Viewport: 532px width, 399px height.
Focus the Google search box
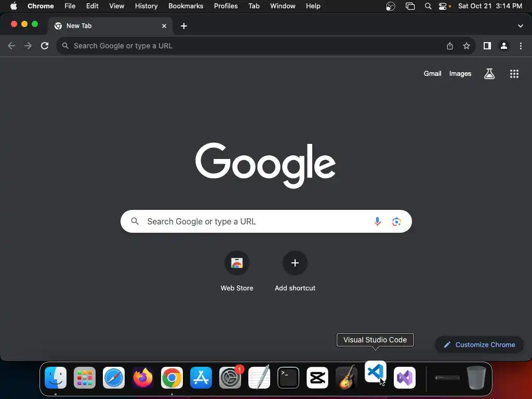(266, 221)
